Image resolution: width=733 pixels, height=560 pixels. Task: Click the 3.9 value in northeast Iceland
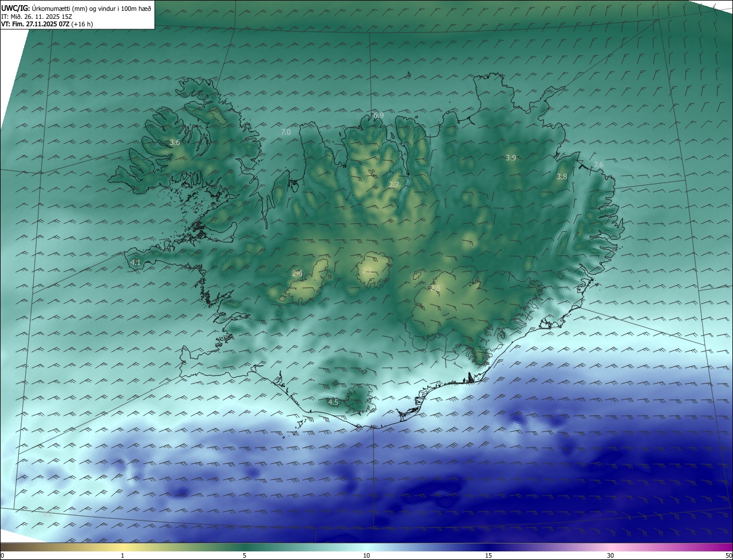511,157
